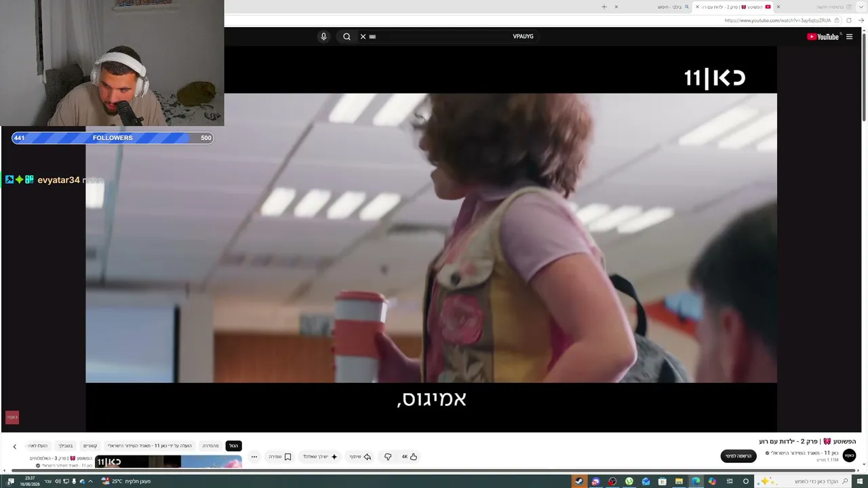Click the YouTube logo home link

click(823, 37)
